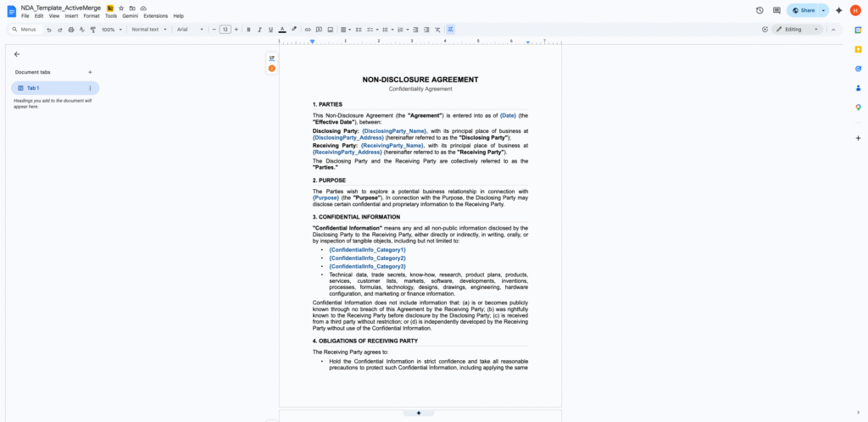This screenshot has height=422, width=868.
Task: Open the Editing mode dropdown
Action: tap(798, 30)
